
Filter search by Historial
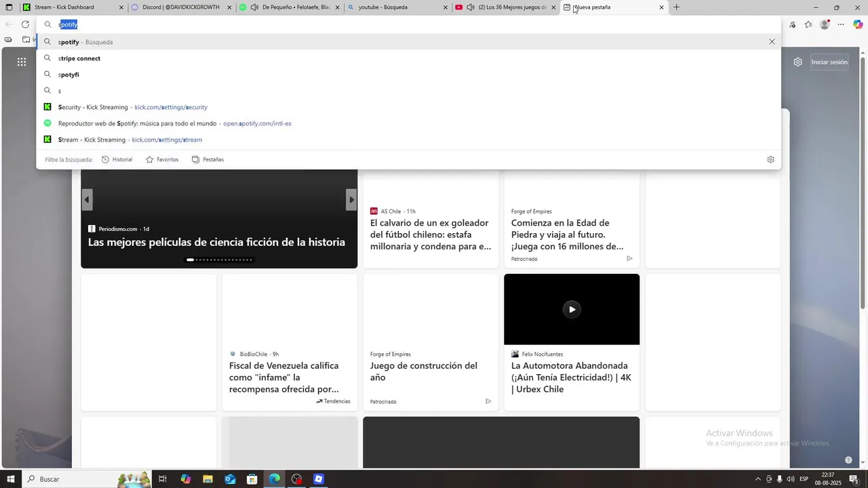pyautogui.click(x=117, y=159)
